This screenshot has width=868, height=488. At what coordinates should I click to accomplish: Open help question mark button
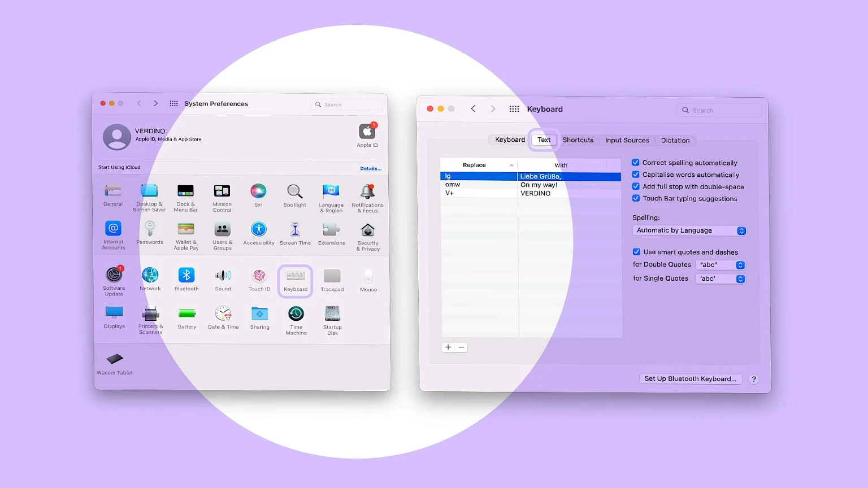tap(753, 380)
